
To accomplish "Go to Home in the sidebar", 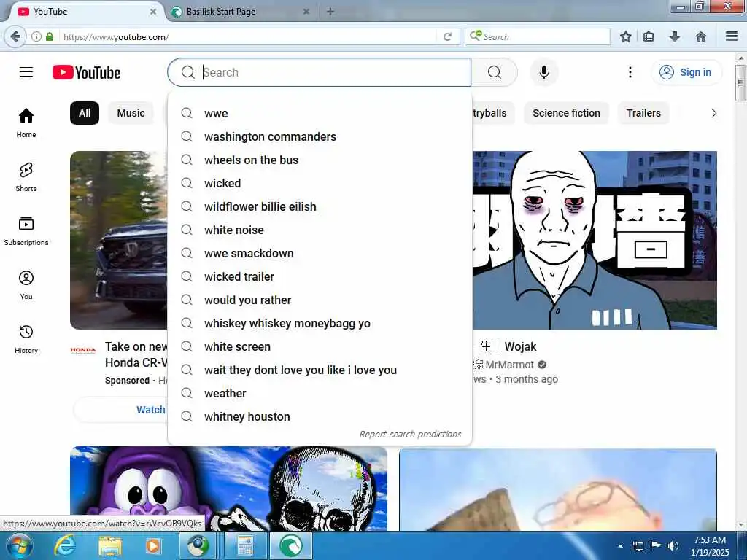I will tap(26, 122).
